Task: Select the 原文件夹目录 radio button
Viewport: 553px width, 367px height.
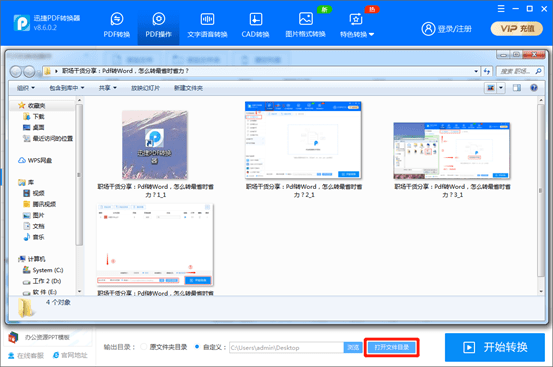Action: point(144,347)
